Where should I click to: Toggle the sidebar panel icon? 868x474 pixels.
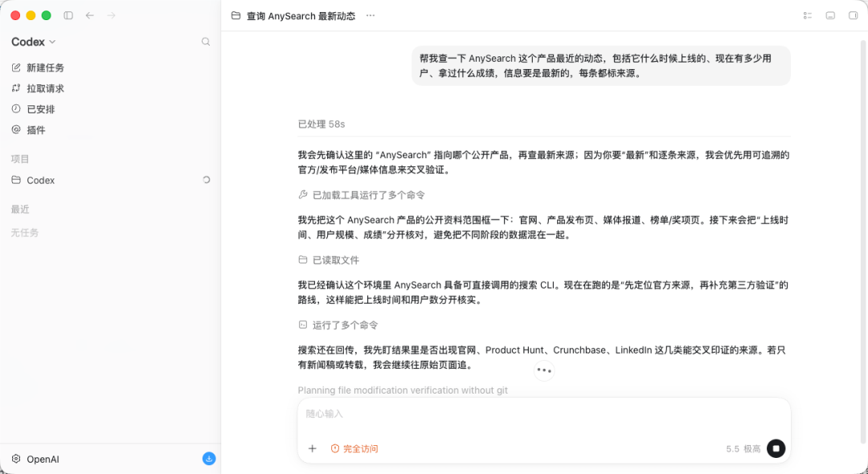coord(68,15)
